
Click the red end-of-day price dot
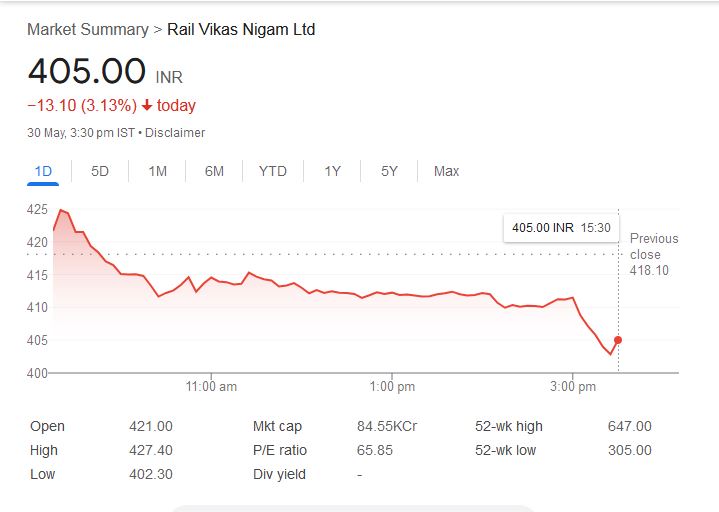pos(618,340)
